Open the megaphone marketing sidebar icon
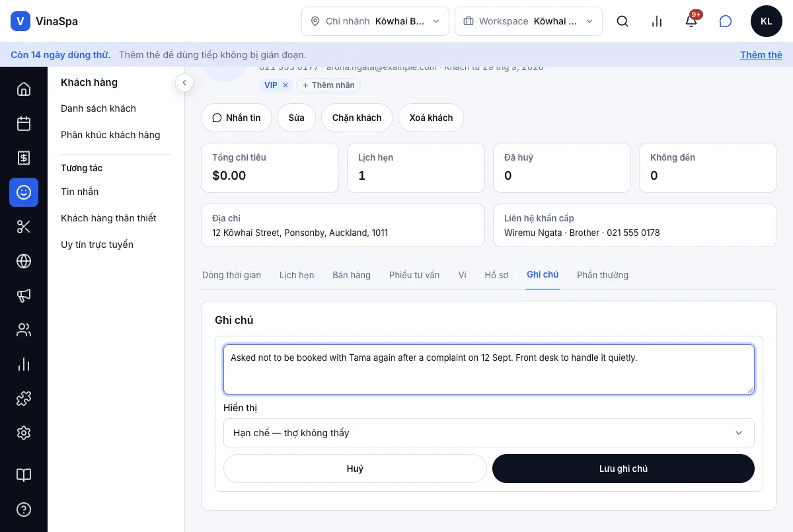This screenshot has height=532, width=793. coord(24,295)
